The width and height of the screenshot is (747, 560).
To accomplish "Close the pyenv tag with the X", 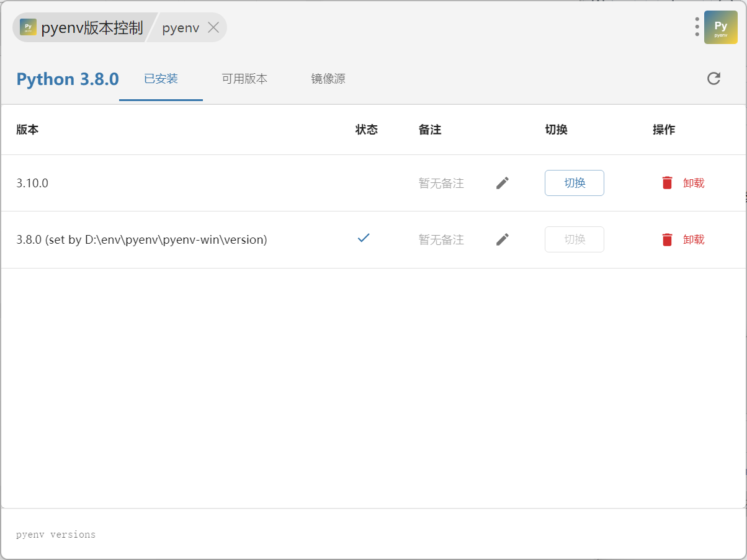I will tap(213, 27).
